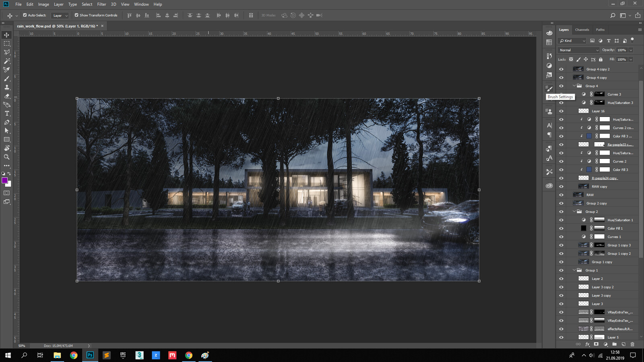Turn layer filtering on or off
This screenshot has height=362, width=644.
(632, 40)
